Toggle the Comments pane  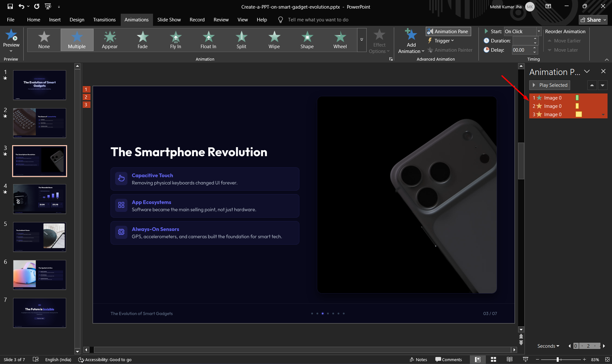(448, 360)
